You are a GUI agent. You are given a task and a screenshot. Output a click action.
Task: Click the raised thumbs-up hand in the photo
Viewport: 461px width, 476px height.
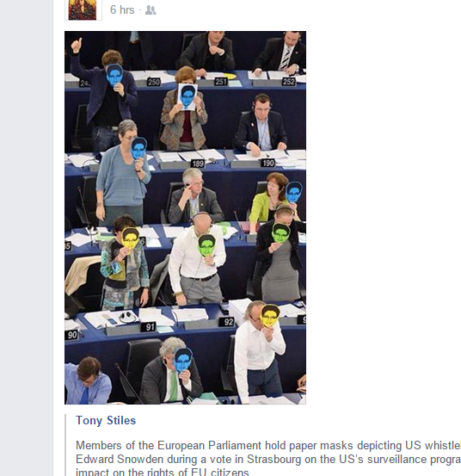77,46
